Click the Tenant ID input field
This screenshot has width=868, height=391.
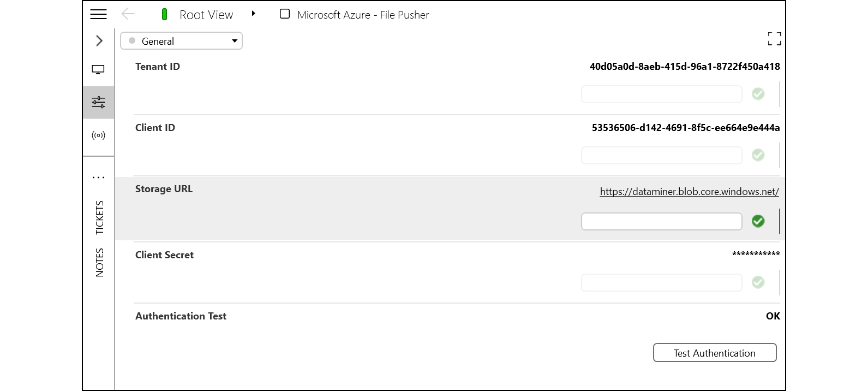coord(661,94)
